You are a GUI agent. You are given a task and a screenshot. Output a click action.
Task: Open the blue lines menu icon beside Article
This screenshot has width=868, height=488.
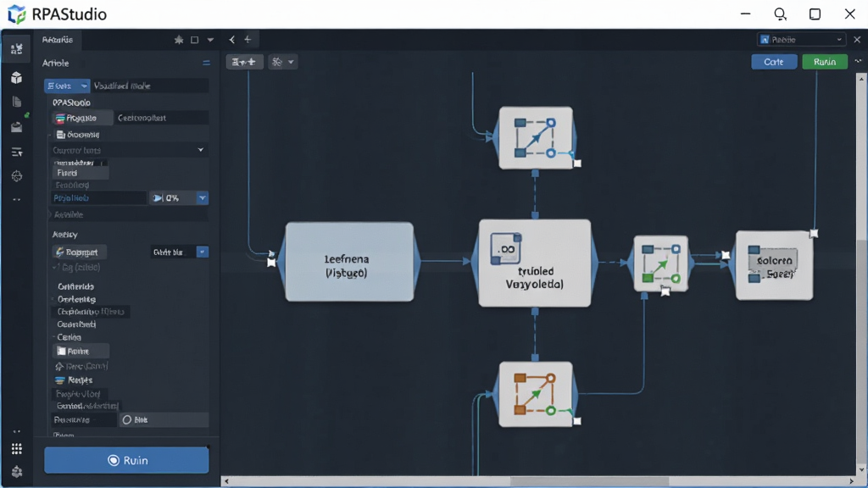click(x=207, y=63)
